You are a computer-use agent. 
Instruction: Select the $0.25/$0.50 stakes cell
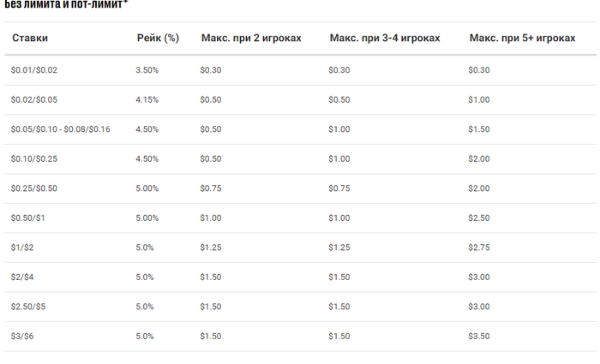pos(34,188)
